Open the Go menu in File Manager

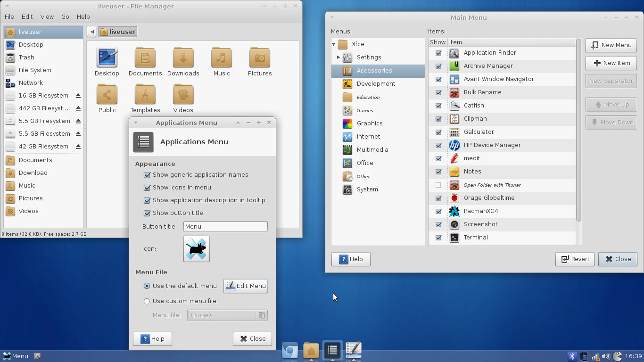tap(65, 16)
